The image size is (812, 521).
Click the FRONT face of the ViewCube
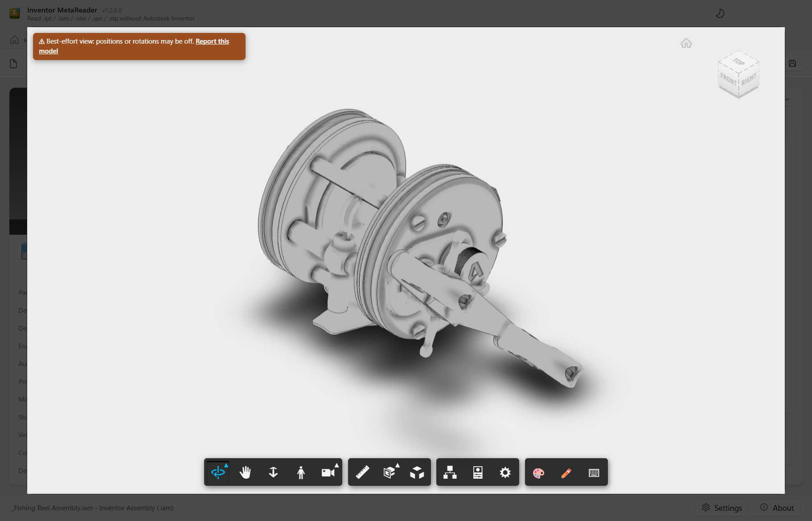click(x=728, y=80)
